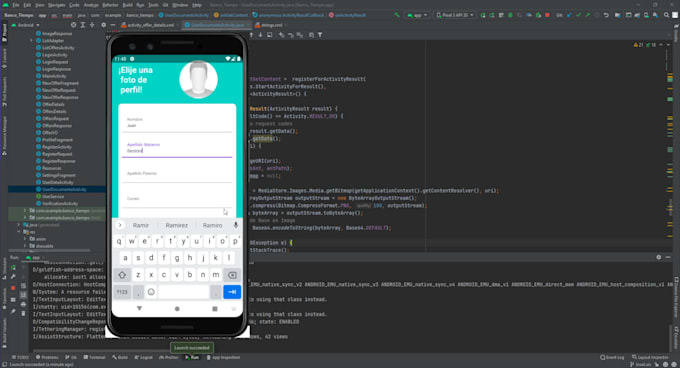Tap the profile photo avatar in emulator

(199, 80)
